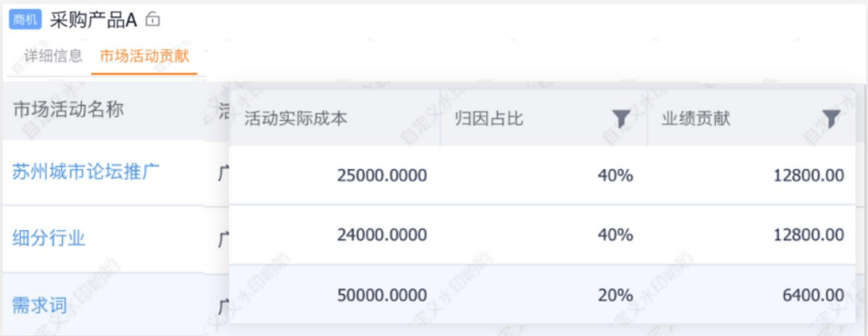Open the filter icon for 归因占比

(x=622, y=118)
